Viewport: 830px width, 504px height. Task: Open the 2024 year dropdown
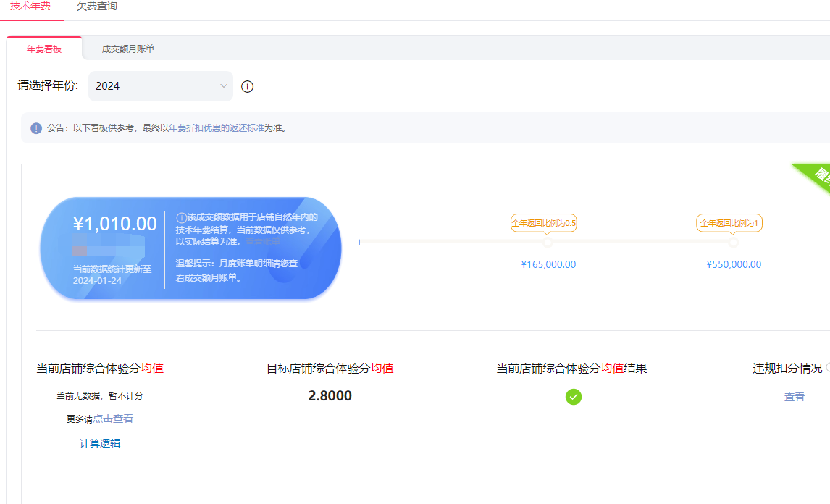[160, 86]
